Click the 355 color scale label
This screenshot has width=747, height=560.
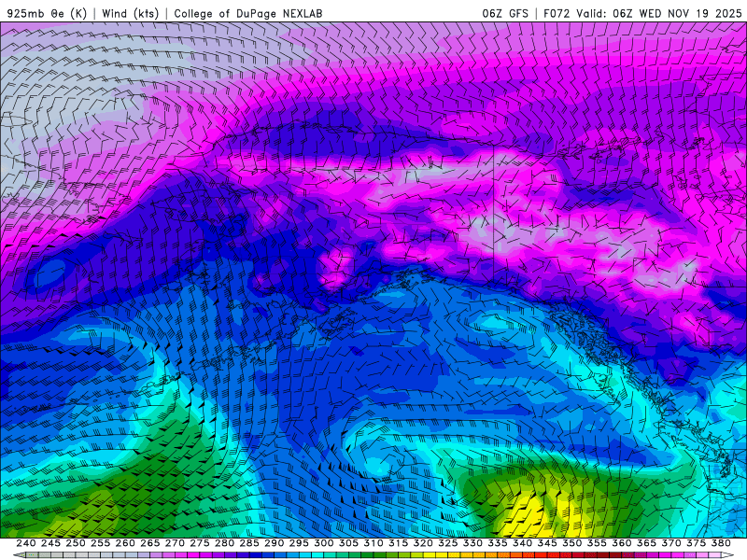597,543
